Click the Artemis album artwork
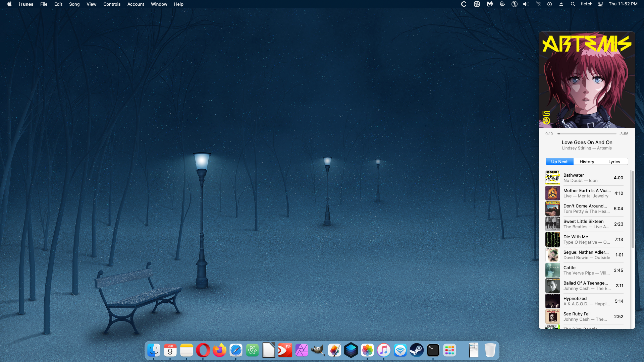 pos(587,80)
